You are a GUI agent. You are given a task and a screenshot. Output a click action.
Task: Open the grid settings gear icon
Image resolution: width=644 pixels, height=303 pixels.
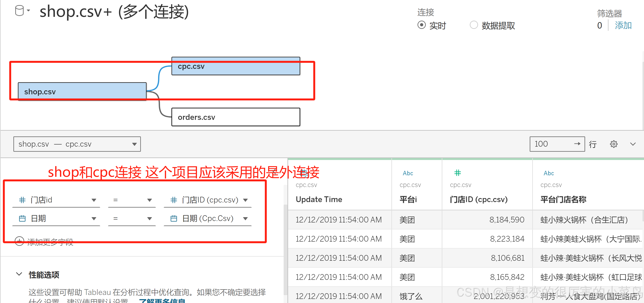coord(613,144)
